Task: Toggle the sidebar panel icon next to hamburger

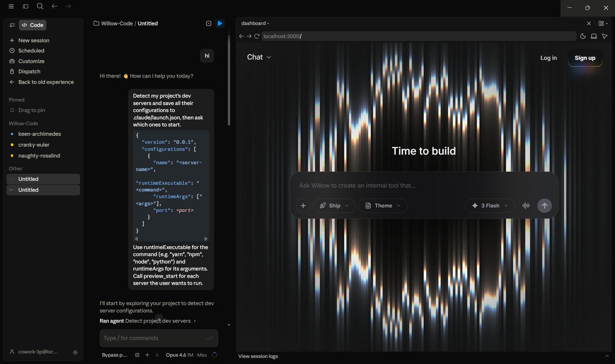Action: (26, 7)
